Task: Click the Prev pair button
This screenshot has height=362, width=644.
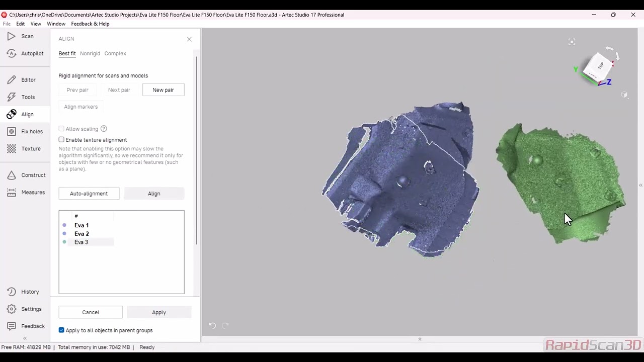Action: [77, 90]
